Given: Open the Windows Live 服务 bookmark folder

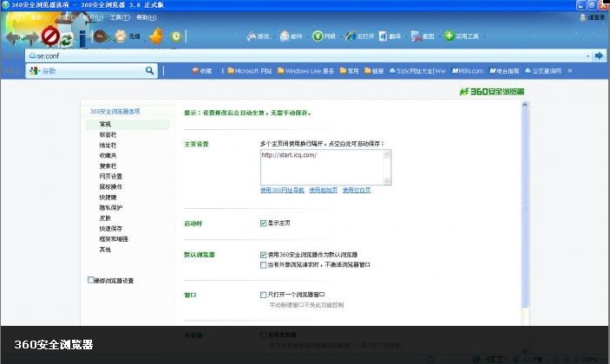Looking at the screenshot, I should [x=305, y=71].
